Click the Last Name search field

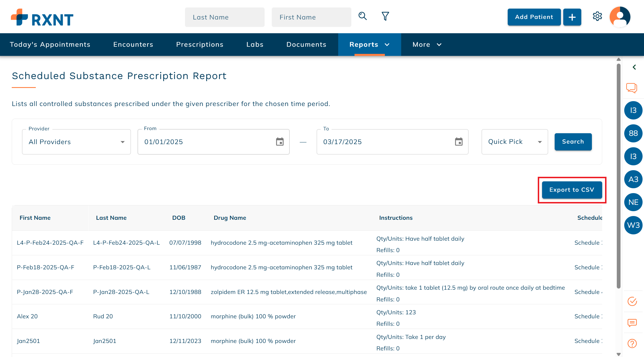(x=225, y=17)
